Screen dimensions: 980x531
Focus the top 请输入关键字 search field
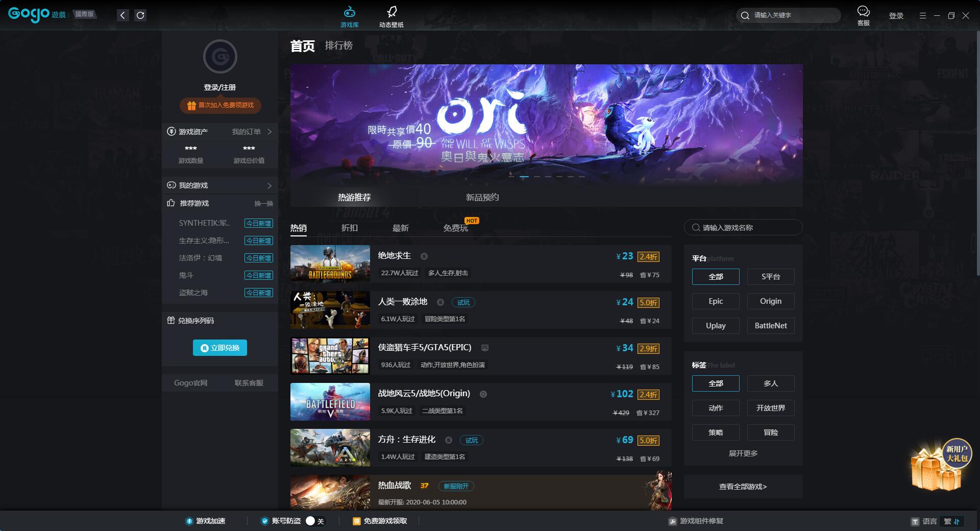click(789, 15)
